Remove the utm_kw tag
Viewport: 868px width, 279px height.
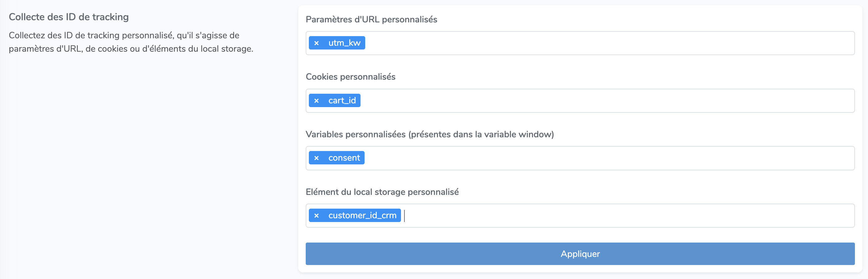click(316, 43)
